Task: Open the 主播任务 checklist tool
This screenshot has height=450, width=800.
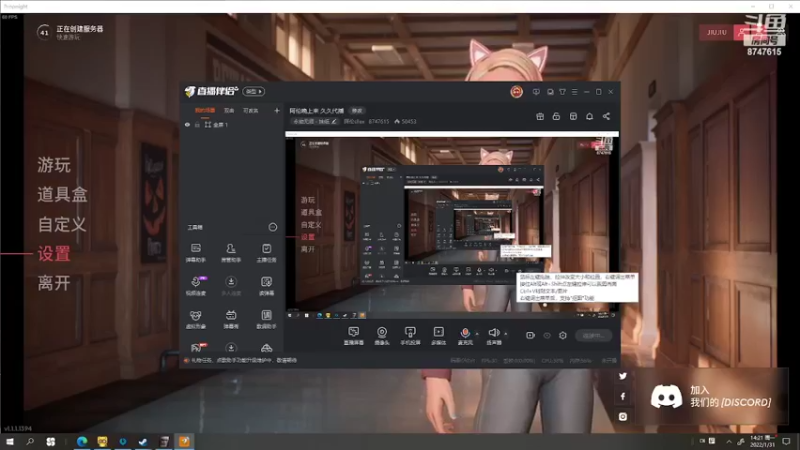Action: pyautogui.click(x=266, y=253)
